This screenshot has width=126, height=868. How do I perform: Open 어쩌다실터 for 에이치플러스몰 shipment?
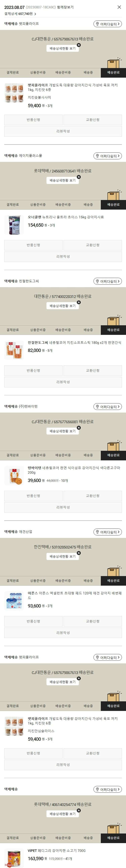click(107, 156)
